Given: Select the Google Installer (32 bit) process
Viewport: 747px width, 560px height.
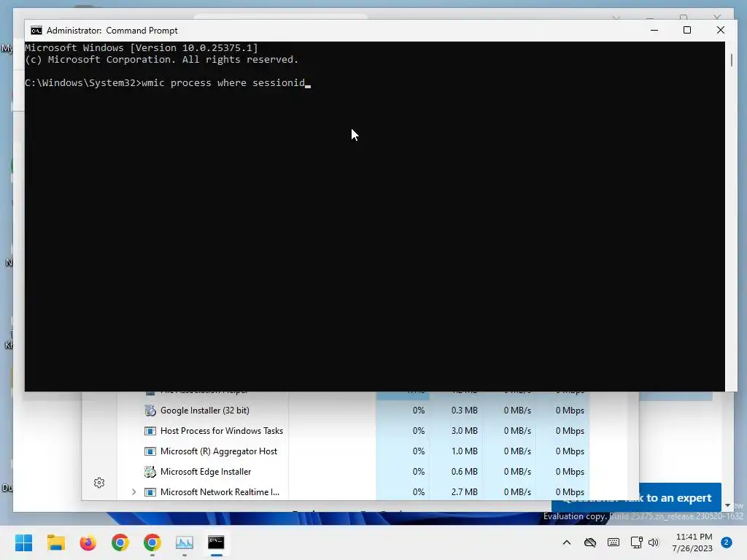Looking at the screenshot, I should click(205, 410).
